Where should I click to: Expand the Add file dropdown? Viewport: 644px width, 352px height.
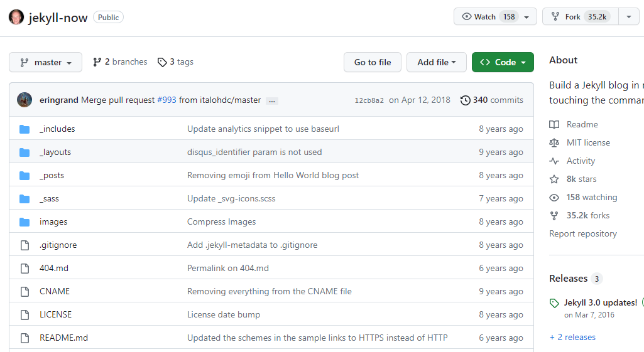coord(437,62)
